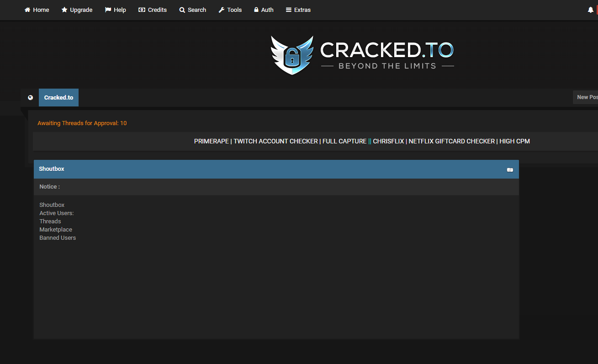The height and width of the screenshot is (364, 598).
Task: Click the Shoutbox header title
Action: pos(52,169)
